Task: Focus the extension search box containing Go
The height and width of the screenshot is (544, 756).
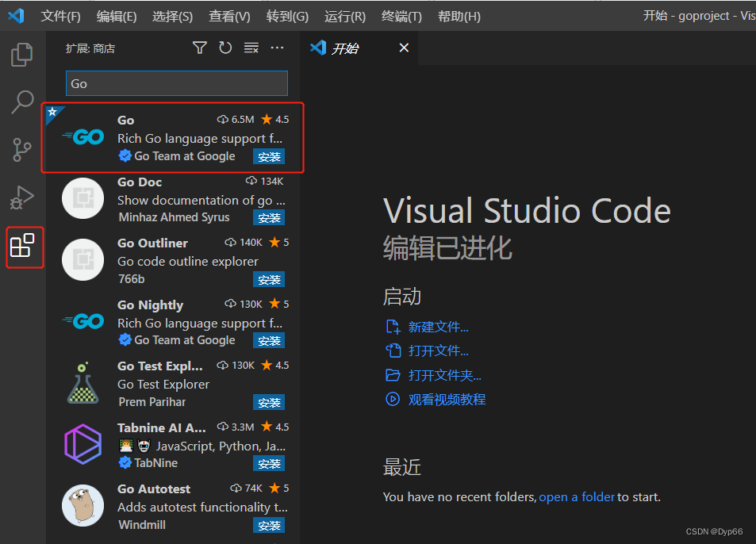Action: (x=176, y=83)
